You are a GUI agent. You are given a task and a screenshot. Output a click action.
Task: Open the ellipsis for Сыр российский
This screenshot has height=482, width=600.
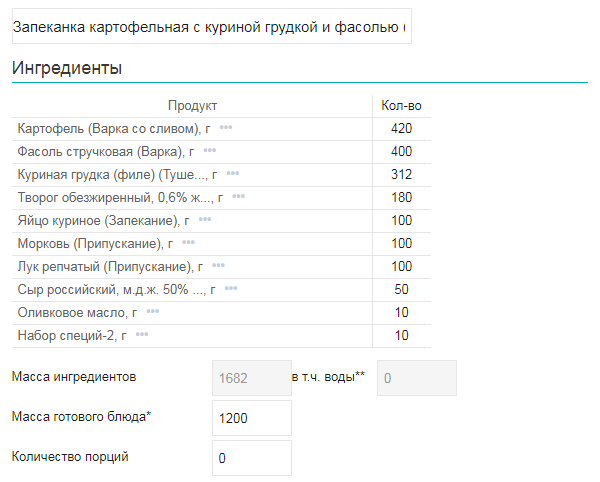(x=231, y=289)
